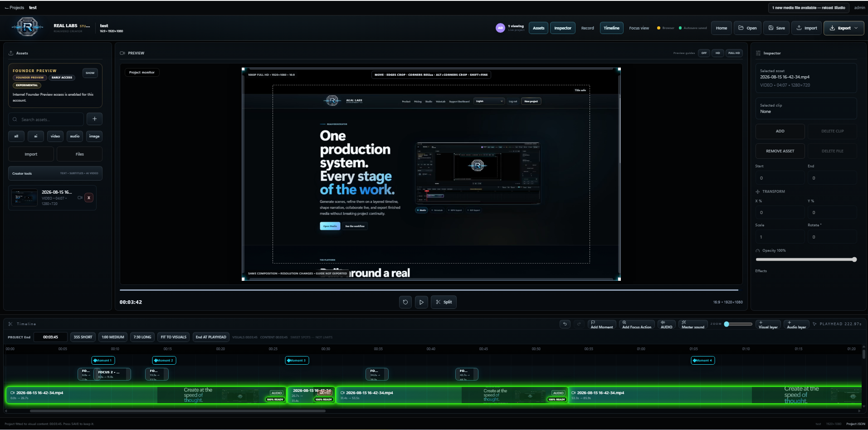Go to Home
Viewport: 868px width, 430px height.
(721, 28)
